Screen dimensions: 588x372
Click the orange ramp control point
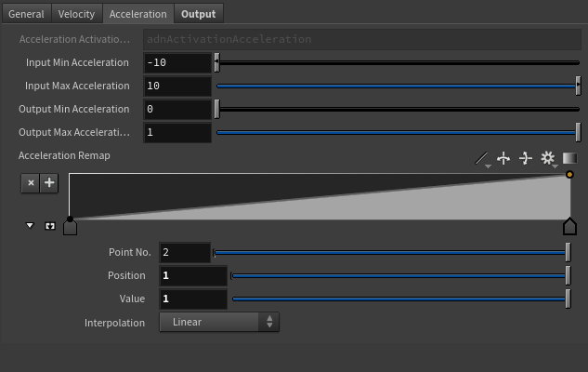[x=569, y=174]
